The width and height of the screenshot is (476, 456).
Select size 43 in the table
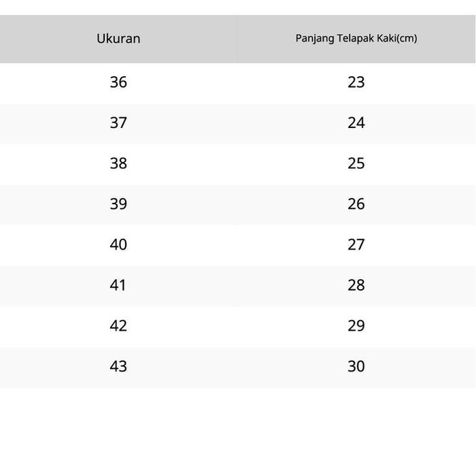pos(118,366)
